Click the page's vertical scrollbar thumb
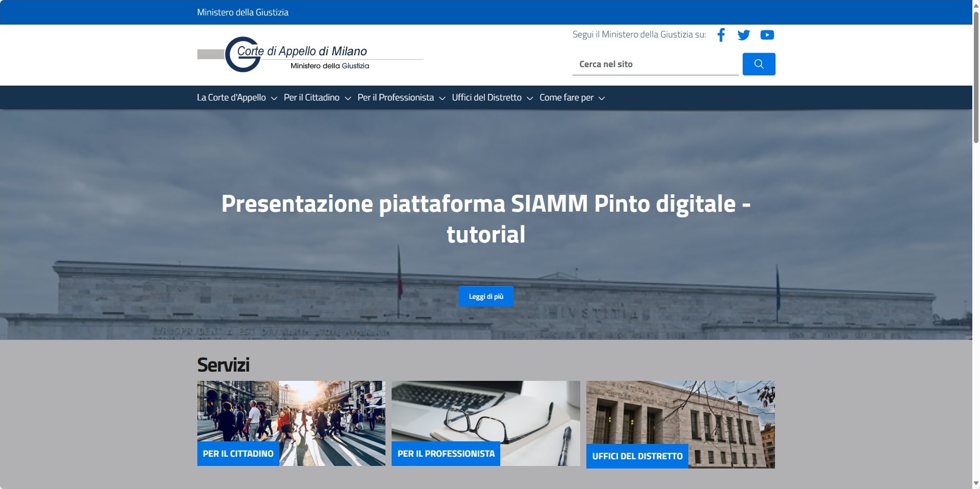 [976, 77]
